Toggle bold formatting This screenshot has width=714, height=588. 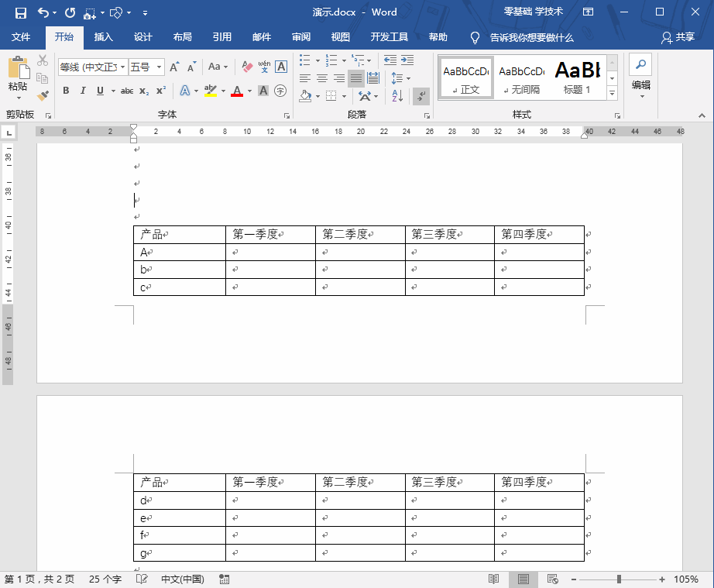pyautogui.click(x=66, y=91)
